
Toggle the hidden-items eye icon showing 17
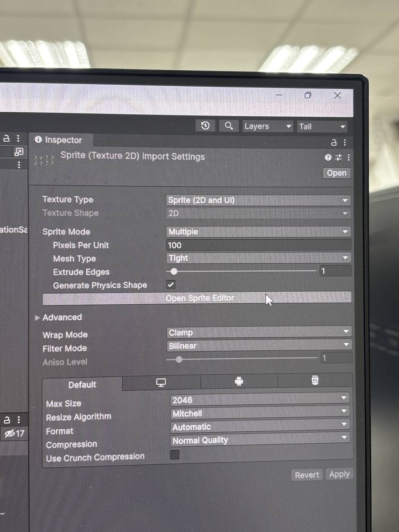[14, 433]
